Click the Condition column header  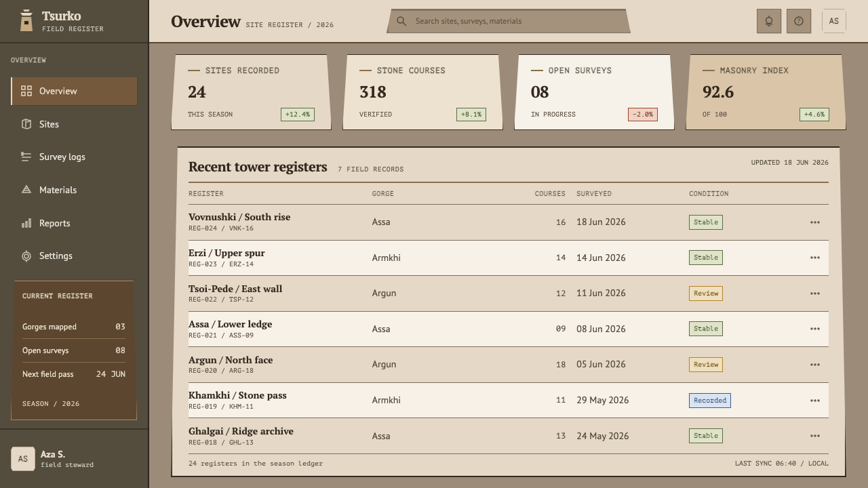(709, 194)
